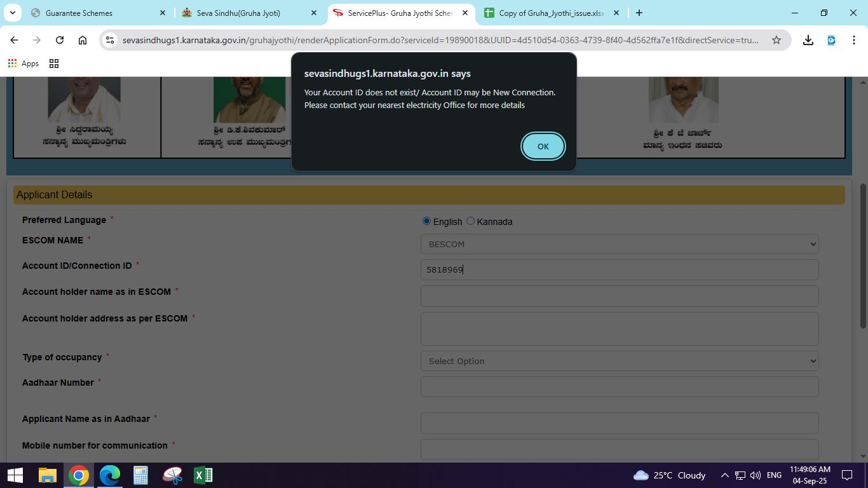Open Calculator from the taskbar
This screenshot has height=488, width=868.
tap(140, 475)
